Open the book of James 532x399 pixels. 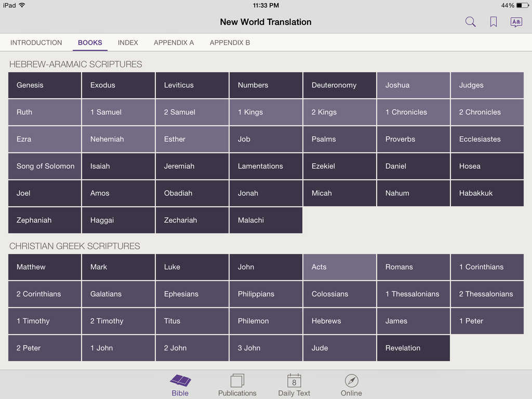pyautogui.click(x=413, y=321)
